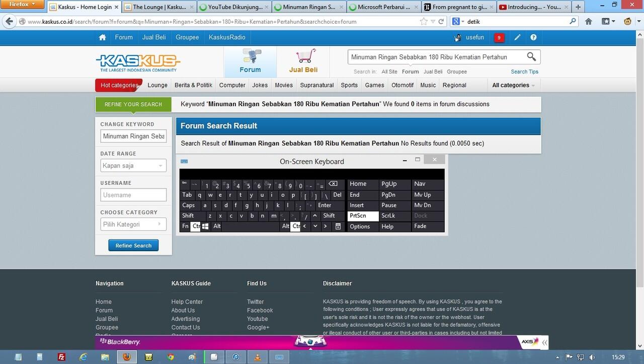
Task: Open the help question mark icon
Action: click(533, 37)
